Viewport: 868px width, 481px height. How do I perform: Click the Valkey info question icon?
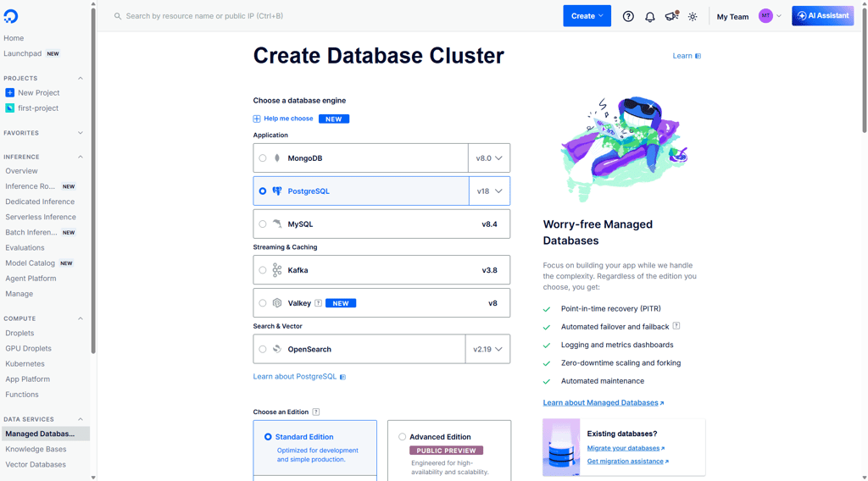tap(319, 303)
